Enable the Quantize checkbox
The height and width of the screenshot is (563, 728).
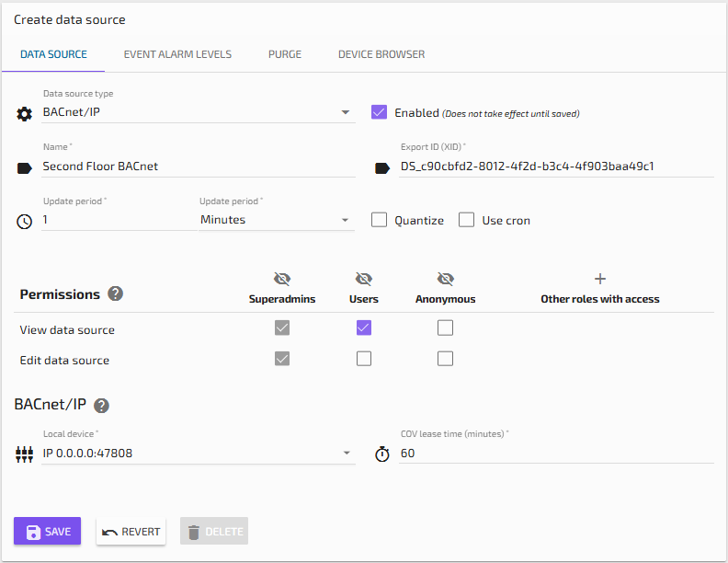pos(379,220)
